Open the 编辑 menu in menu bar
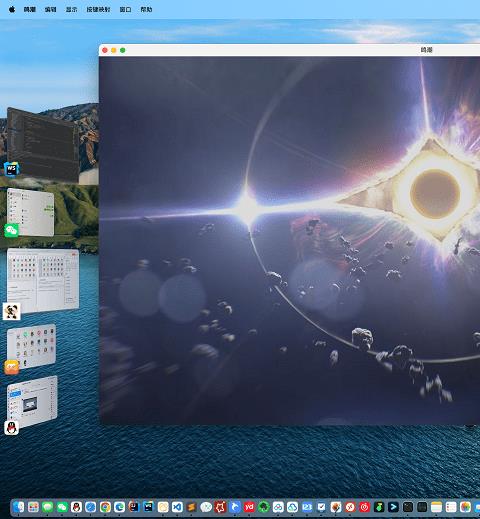480x519 pixels. point(51,9)
